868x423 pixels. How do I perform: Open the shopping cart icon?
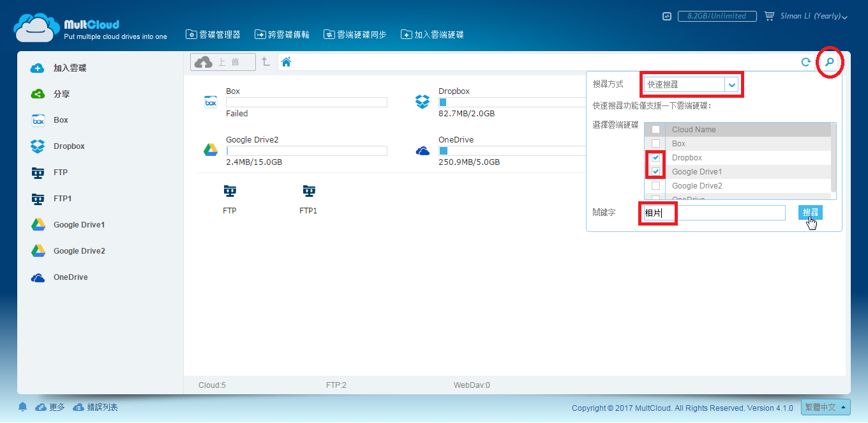pyautogui.click(x=769, y=16)
